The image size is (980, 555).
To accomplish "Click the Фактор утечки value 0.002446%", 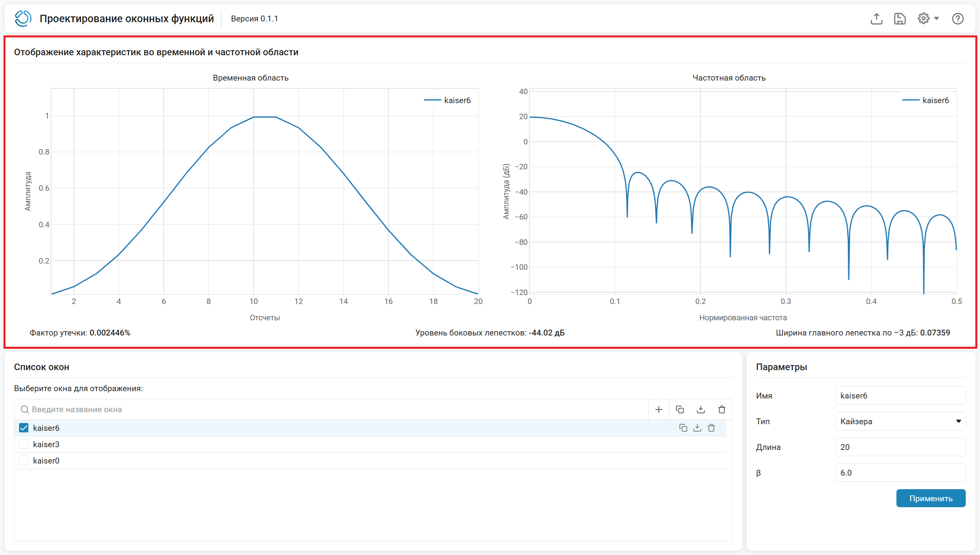I will tap(110, 333).
